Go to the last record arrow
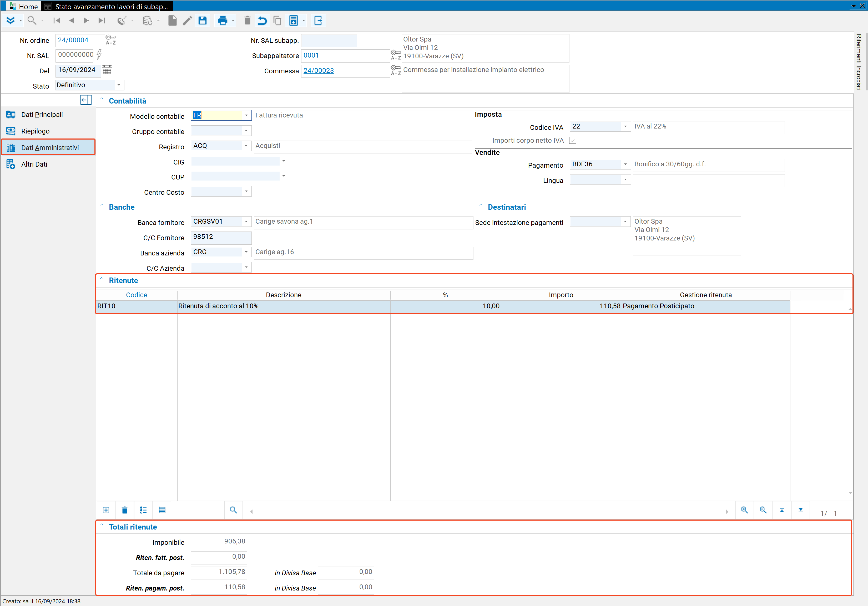The image size is (868, 606). pos(101,20)
